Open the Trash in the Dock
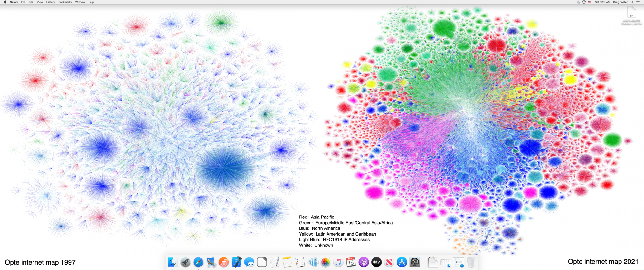 [471, 262]
